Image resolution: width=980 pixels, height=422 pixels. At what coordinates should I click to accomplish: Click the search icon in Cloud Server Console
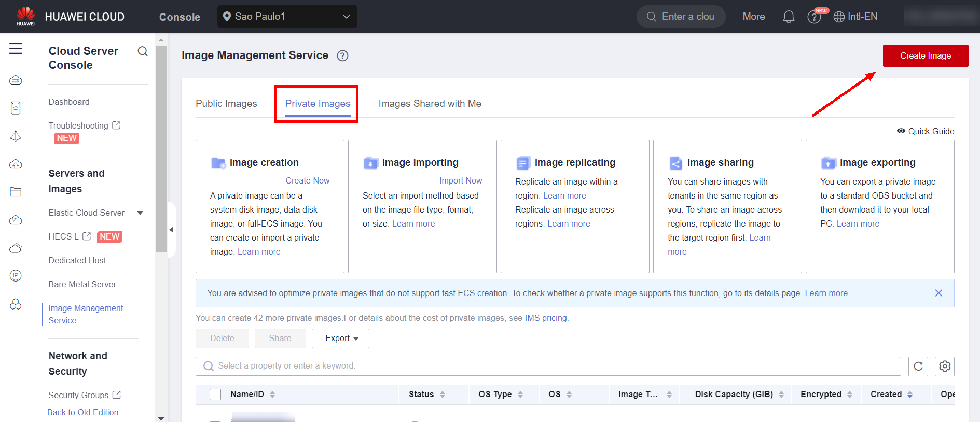[x=143, y=51]
